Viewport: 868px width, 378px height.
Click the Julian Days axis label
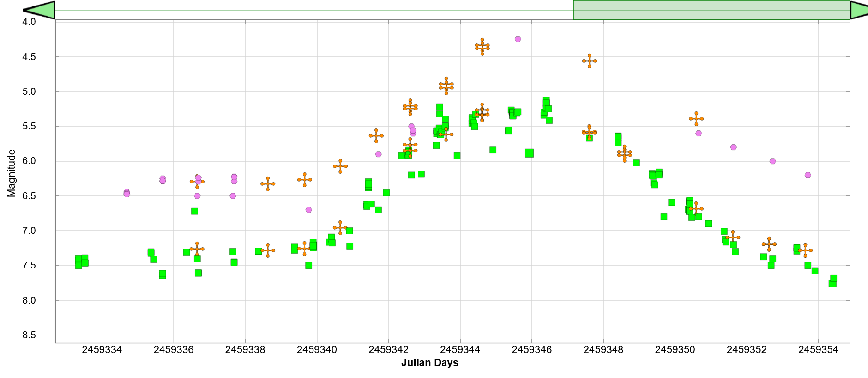(429, 363)
